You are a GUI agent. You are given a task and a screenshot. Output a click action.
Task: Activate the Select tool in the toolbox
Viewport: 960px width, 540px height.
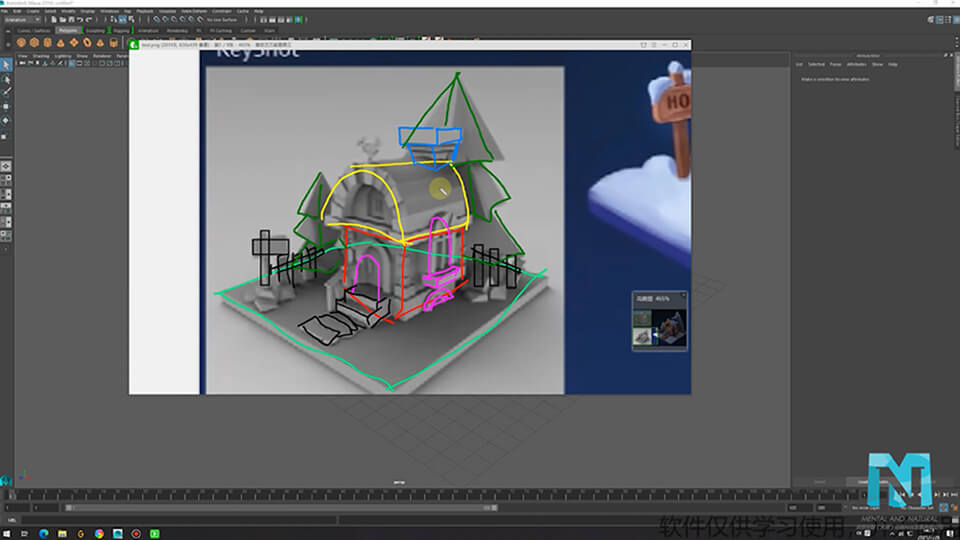6,65
